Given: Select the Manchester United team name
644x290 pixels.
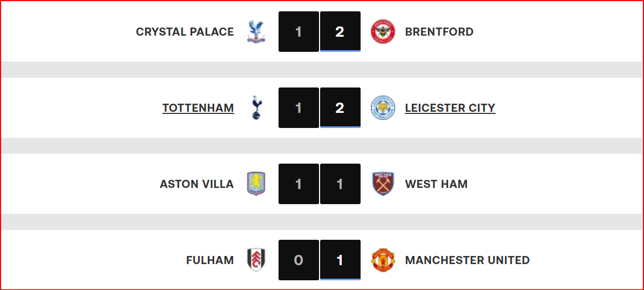Looking at the screenshot, I should tap(467, 260).
